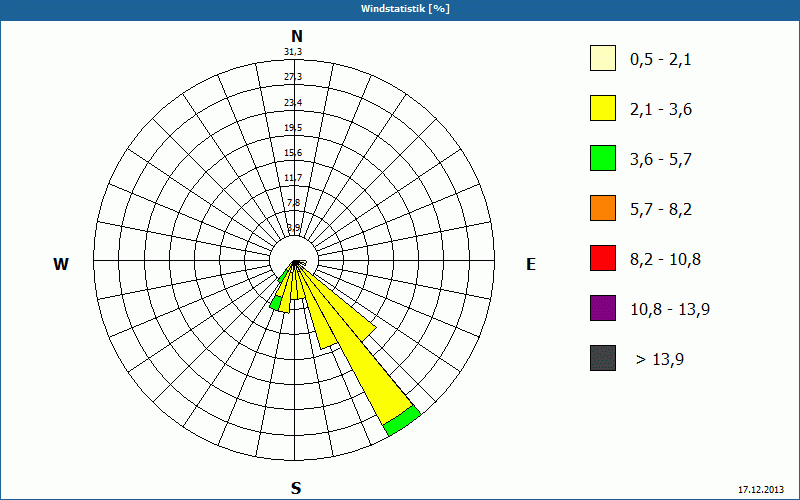
Task: Click the legend label '2,1 - 3,6'
Action: tap(661, 110)
